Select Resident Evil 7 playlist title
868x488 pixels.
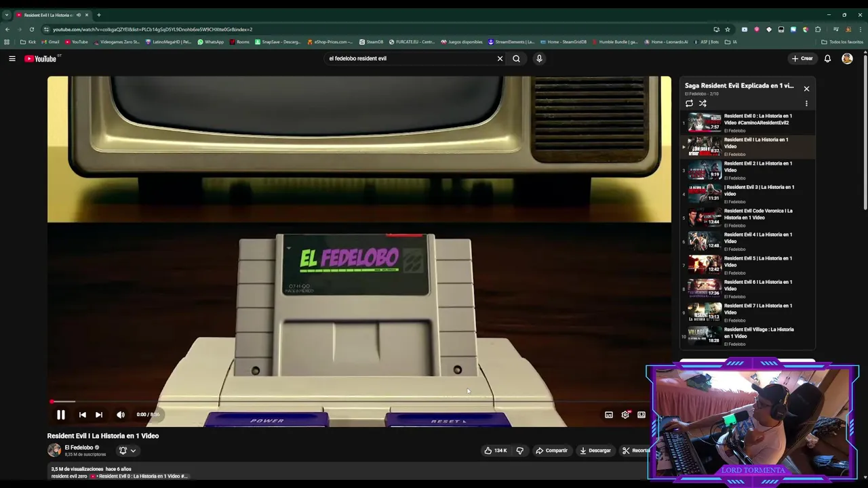[x=758, y=309]
